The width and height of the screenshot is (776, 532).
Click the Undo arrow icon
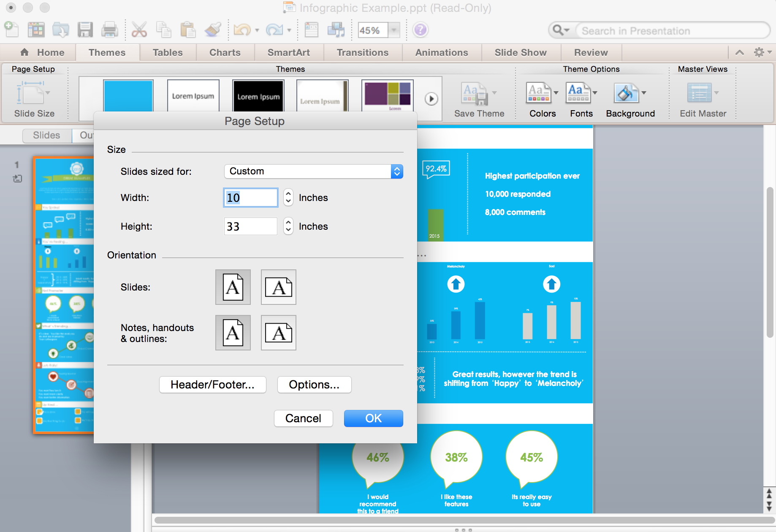pyautogui.click(x=242, y=30)
